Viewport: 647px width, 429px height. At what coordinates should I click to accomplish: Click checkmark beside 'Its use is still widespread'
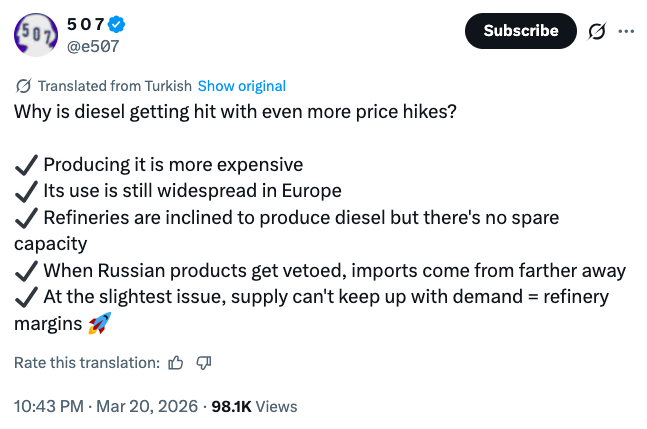[26, 190]
